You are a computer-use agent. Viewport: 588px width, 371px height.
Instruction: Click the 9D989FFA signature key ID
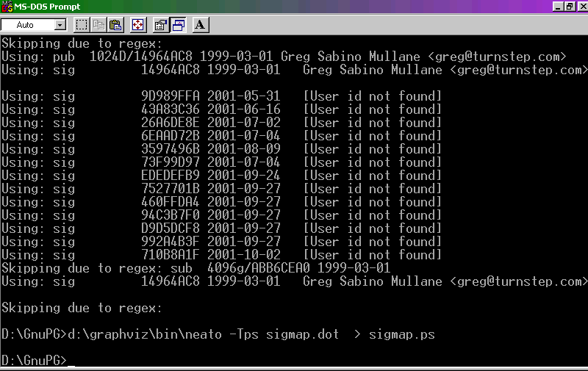[x=170, y=96]
